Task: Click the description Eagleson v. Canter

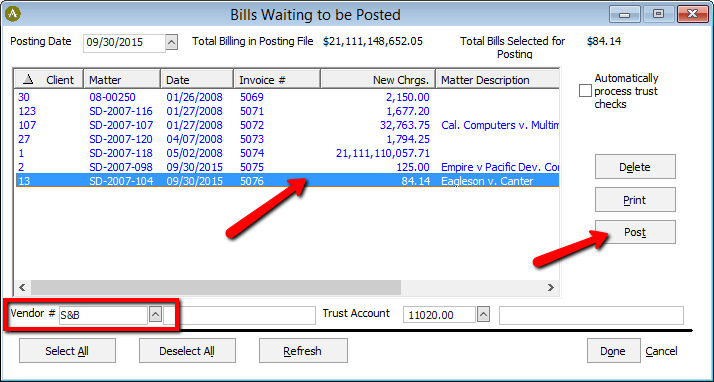Action: coord(487,181)
